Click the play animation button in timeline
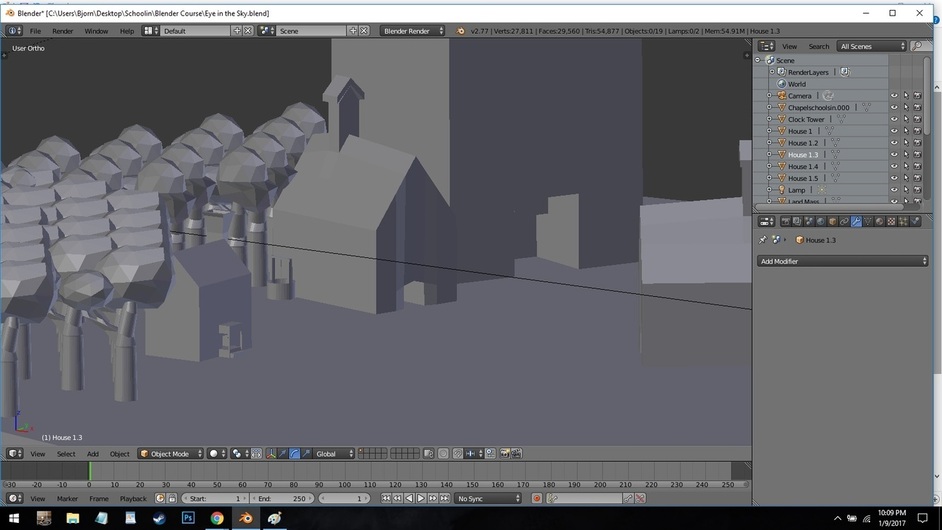 click(x=421, y=499)
